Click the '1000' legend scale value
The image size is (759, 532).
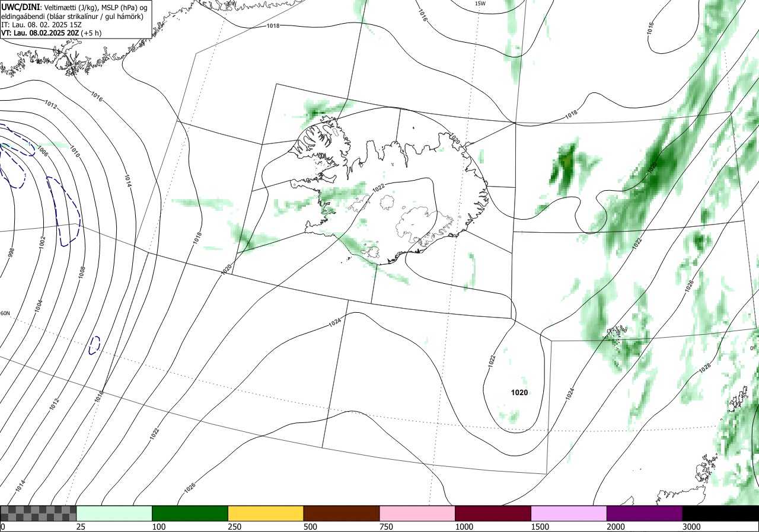click(464, 527)
